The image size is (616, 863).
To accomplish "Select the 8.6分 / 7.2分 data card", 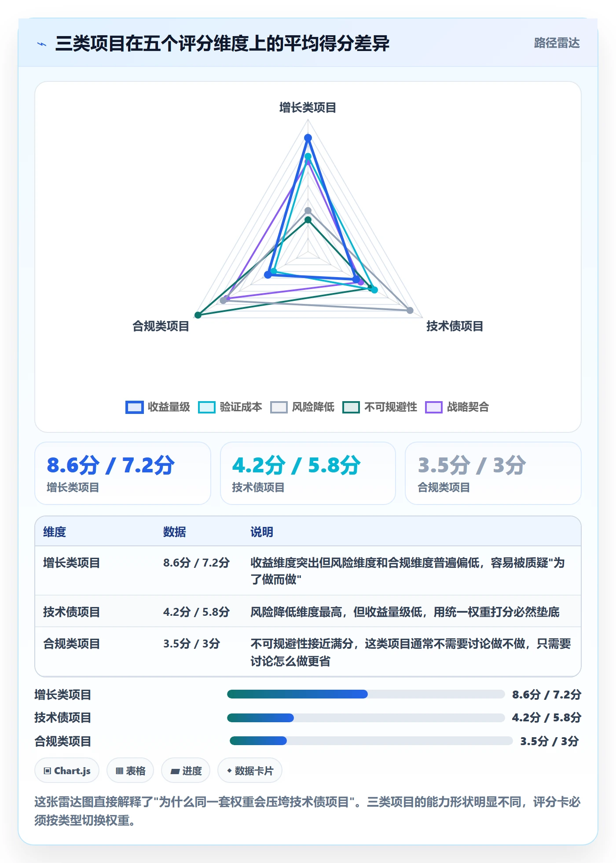I will [x=123, y=473].
